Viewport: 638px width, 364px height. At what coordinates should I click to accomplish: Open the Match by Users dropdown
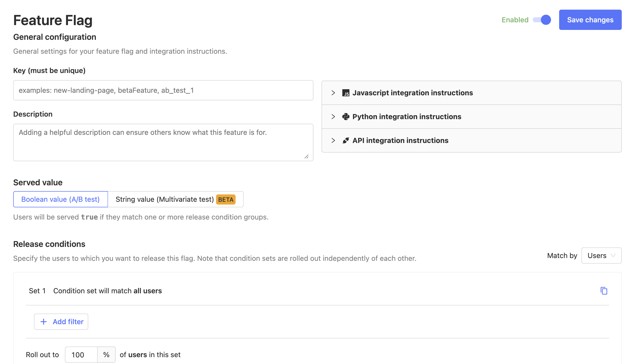[x=602, y=255]
